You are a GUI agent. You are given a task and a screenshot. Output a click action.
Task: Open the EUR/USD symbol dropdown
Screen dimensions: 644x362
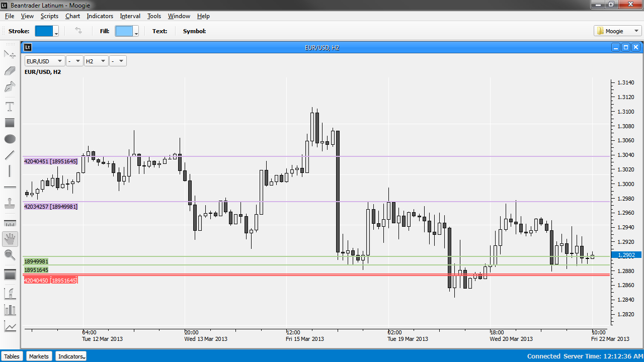pyautogui.click(x=45, y=61)
